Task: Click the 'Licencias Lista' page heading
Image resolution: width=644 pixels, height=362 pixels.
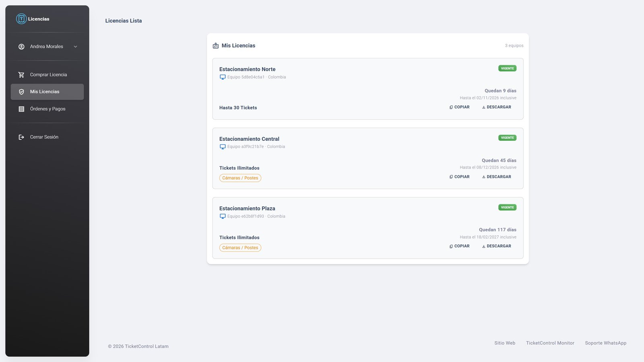Action: tap(124, 21)
